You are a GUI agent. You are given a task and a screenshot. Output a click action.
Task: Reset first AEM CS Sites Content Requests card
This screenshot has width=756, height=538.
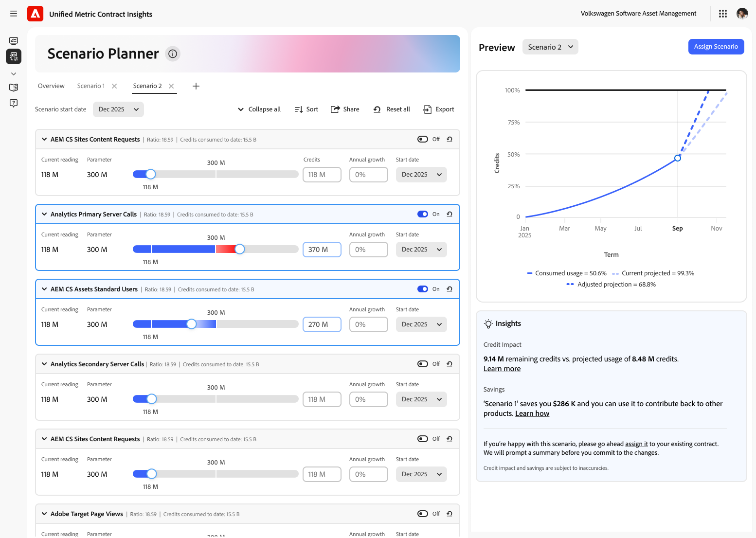pyautogui.click(x=450, y=139)
